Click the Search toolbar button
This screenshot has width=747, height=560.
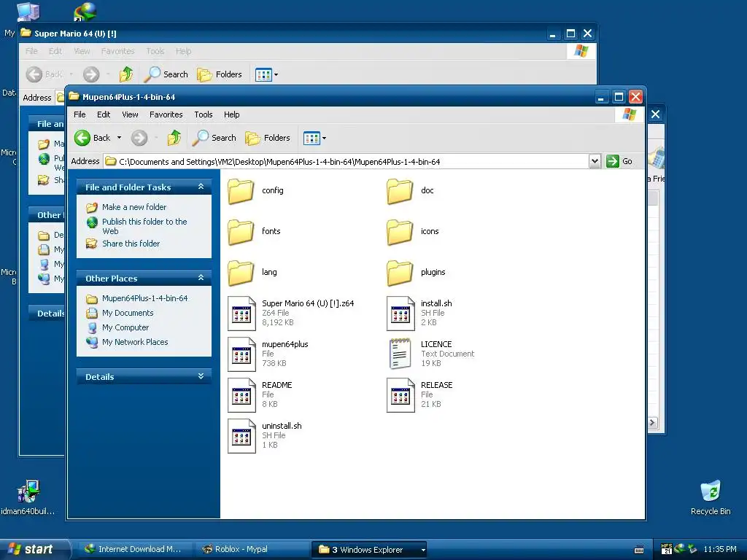tap(214, 138)
